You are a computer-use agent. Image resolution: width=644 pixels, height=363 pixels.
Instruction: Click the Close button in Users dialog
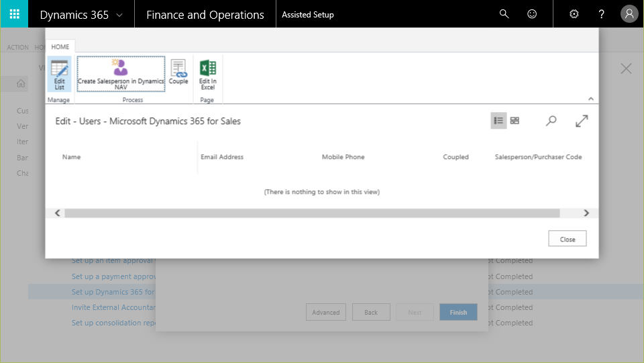(568, 239)
